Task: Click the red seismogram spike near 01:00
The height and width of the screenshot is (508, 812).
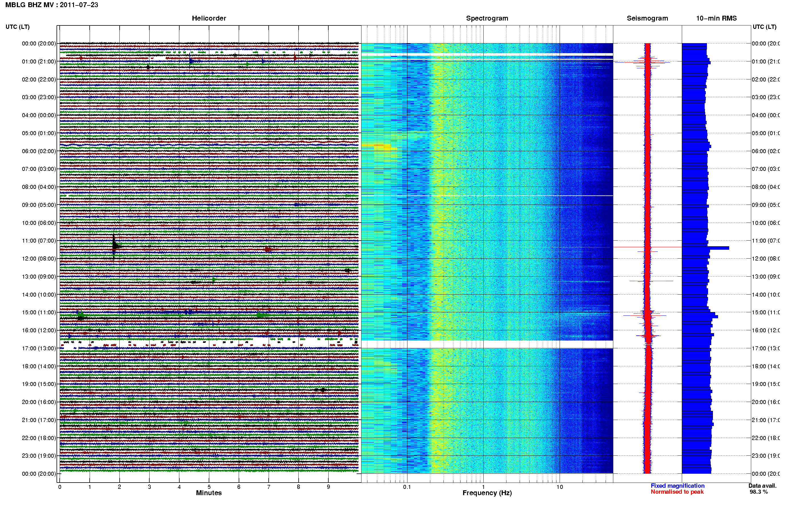Action: click(x=642, y=62)
